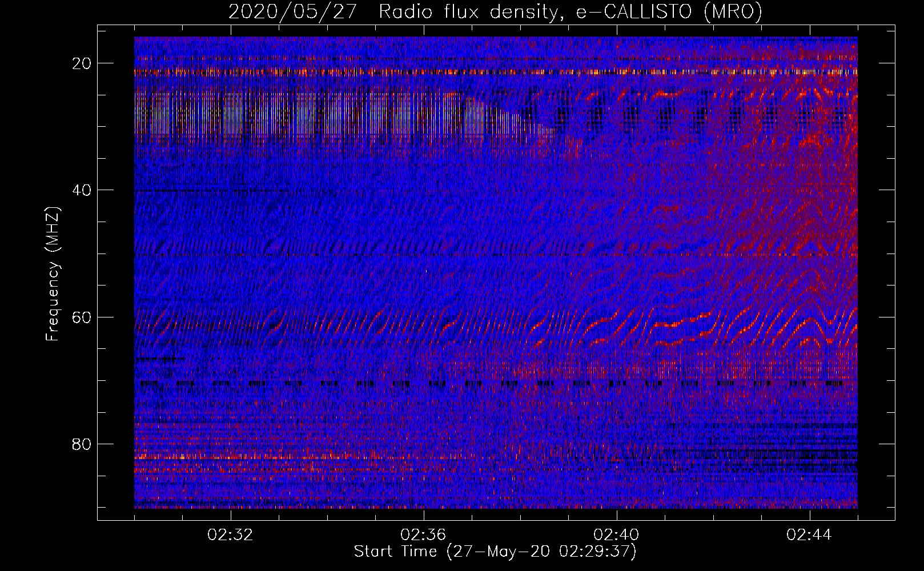Image resolution: width=924 pixels, height=571 pixels.
Task: Click the 02:36 time tick label
Action: 423,535
